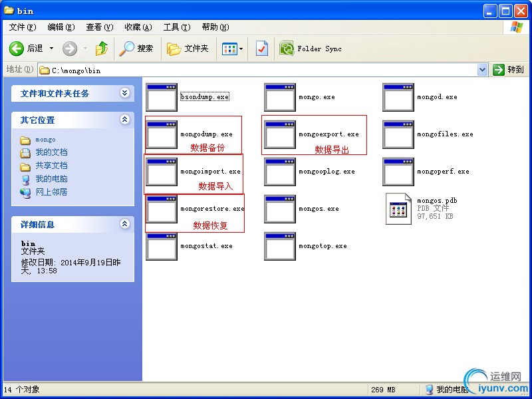The height and width of the screenshot is (399, 532).
Task: Select the mongorestore.exe file icon
Action: pos(162,209)
